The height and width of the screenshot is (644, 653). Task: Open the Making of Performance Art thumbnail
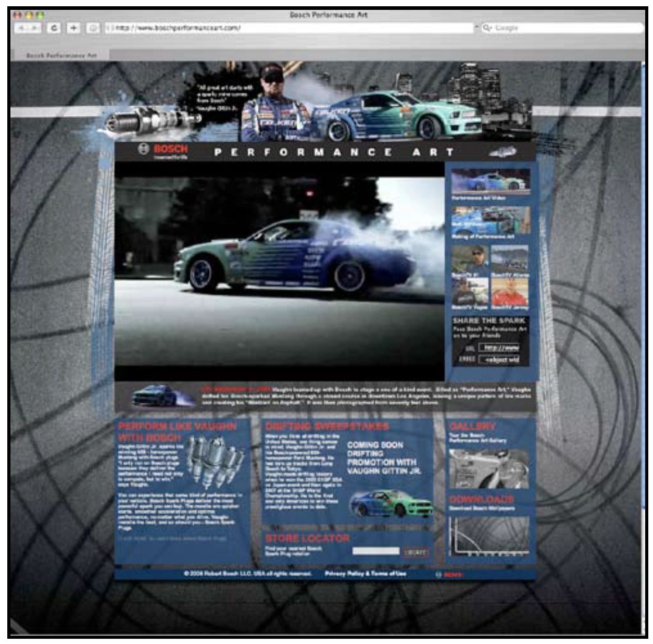[491, 220]
